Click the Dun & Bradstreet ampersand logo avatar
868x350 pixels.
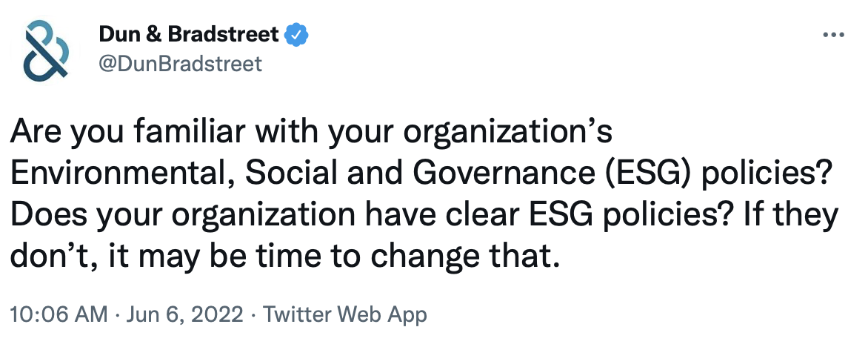coord(47,50)
